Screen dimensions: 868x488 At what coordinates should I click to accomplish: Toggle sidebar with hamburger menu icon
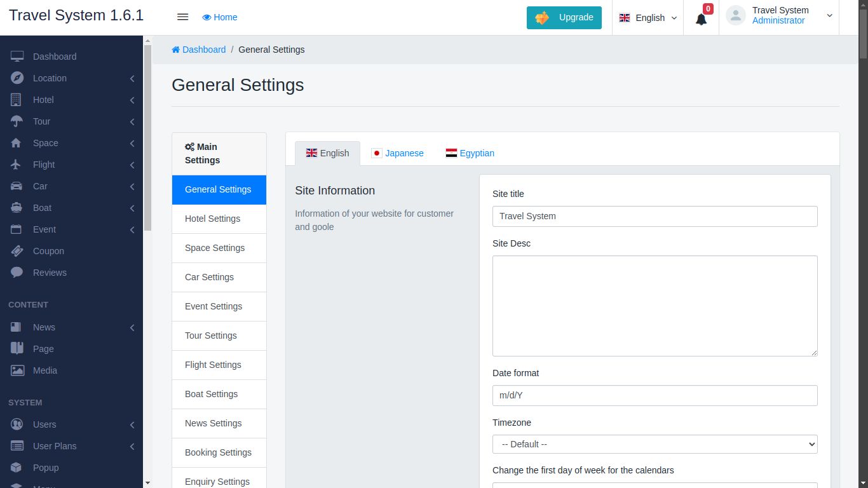point(182,17)
